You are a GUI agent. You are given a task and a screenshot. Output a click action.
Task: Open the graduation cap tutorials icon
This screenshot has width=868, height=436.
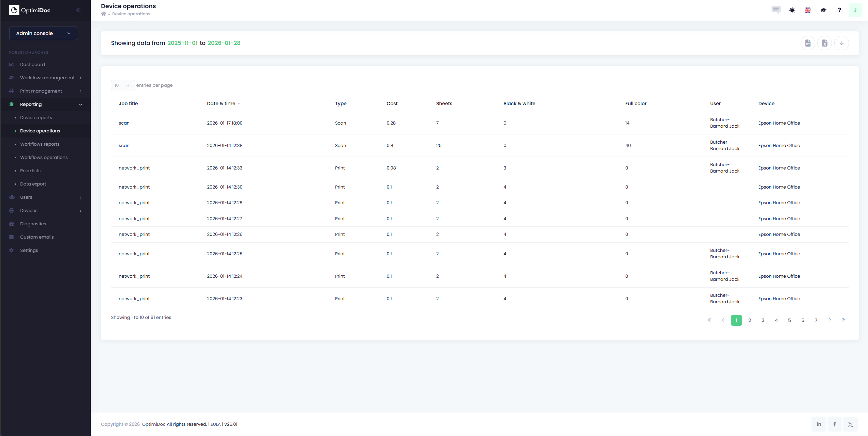click(823, 10)
